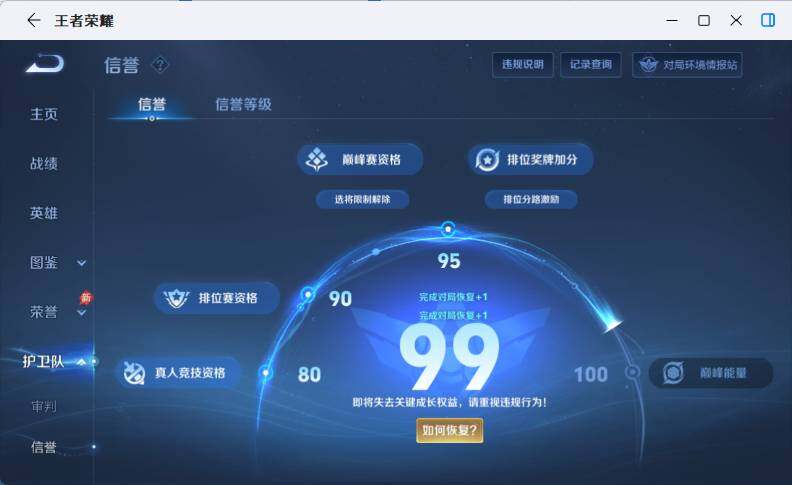
Task: Click the back arrow next to 王者荣耀 title
Action: coord(34,20)
